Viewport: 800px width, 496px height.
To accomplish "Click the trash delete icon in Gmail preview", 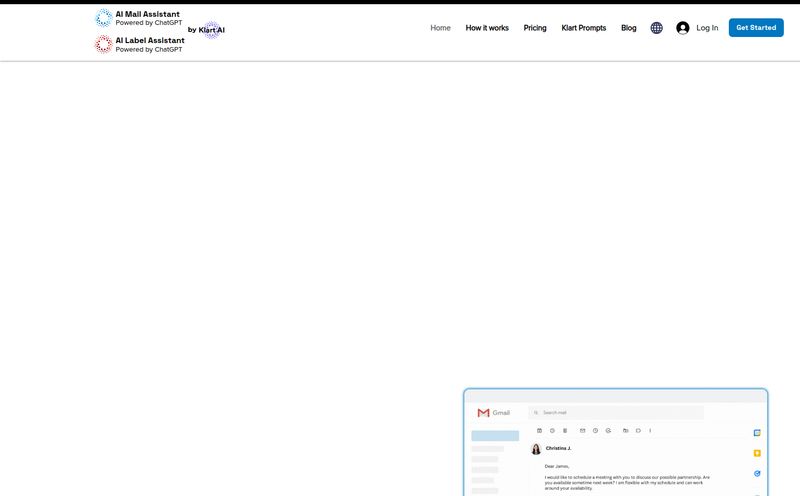I will (x=565, y=431).
